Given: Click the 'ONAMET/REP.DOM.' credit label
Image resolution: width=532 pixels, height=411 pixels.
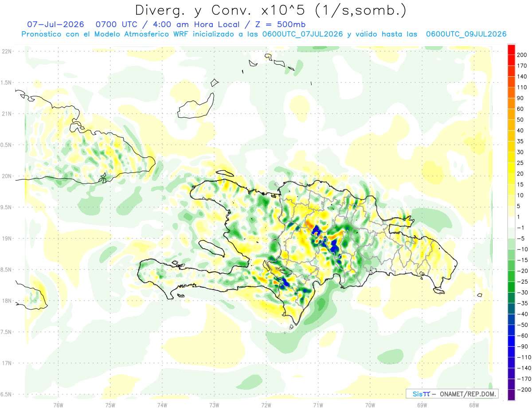Looking at the screenshot, I should click(467, 394).
